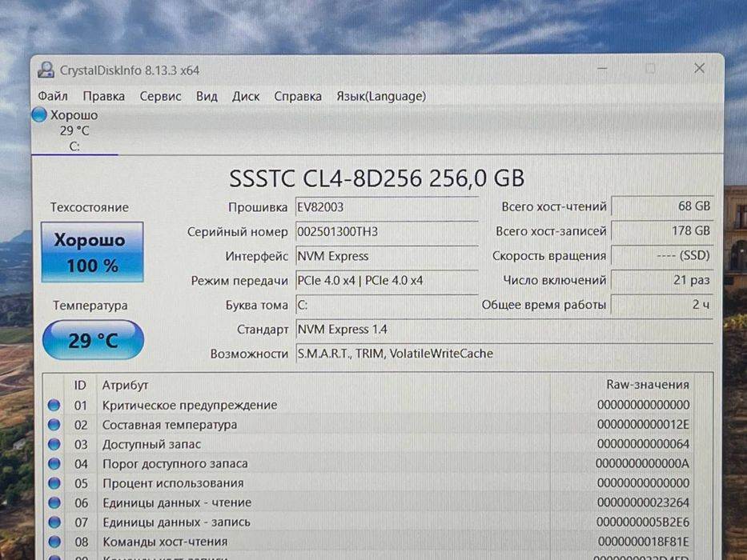Select the Единицы данных - чтение row

coord(369,502)
